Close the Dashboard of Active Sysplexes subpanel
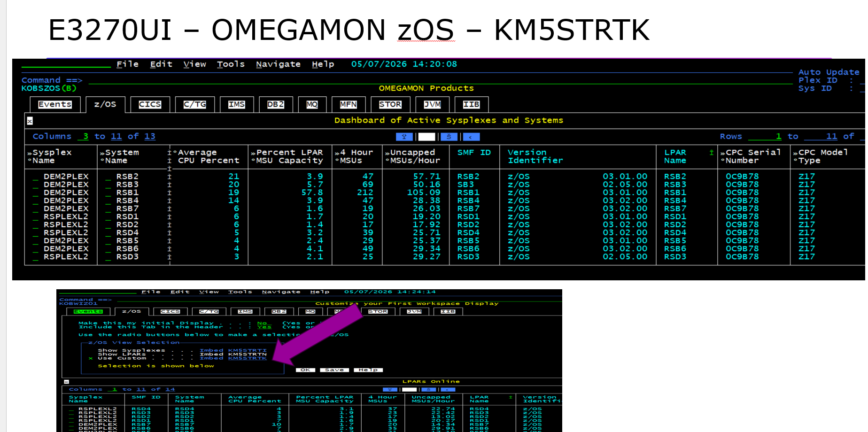The image size is (868, 432). [x=30, y=121]
